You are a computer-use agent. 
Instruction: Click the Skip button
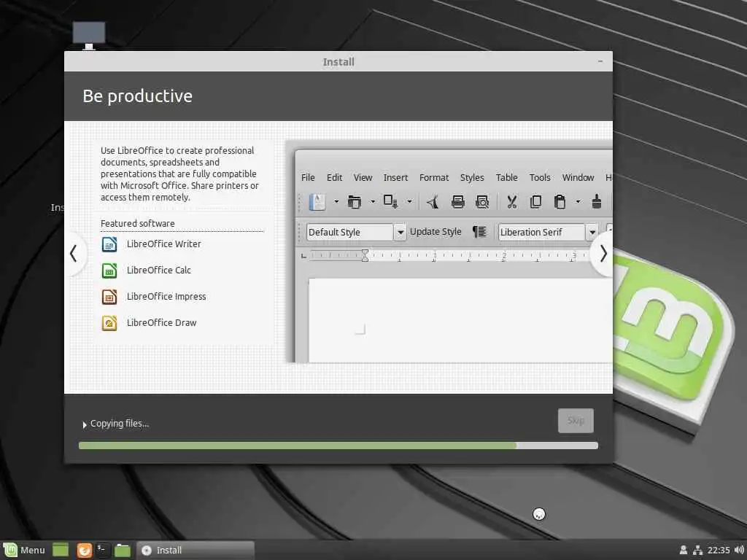tap(576, 421)
